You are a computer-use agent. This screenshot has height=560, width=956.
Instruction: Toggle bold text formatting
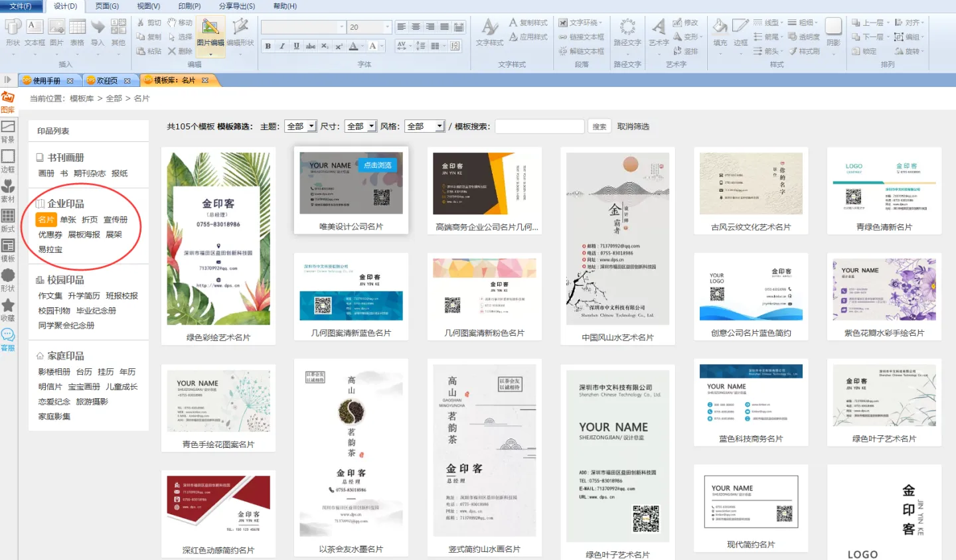click(x=268, y=46)
